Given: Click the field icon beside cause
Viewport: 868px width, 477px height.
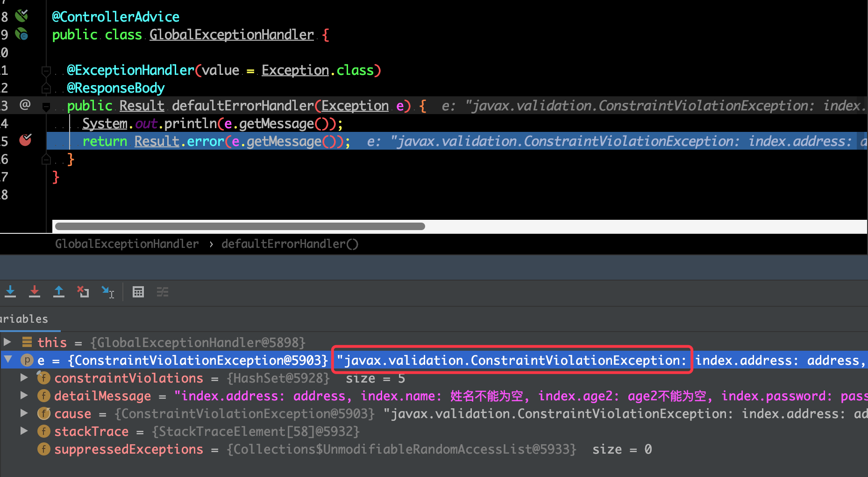Looking at the screenshot, I should 43,413.
